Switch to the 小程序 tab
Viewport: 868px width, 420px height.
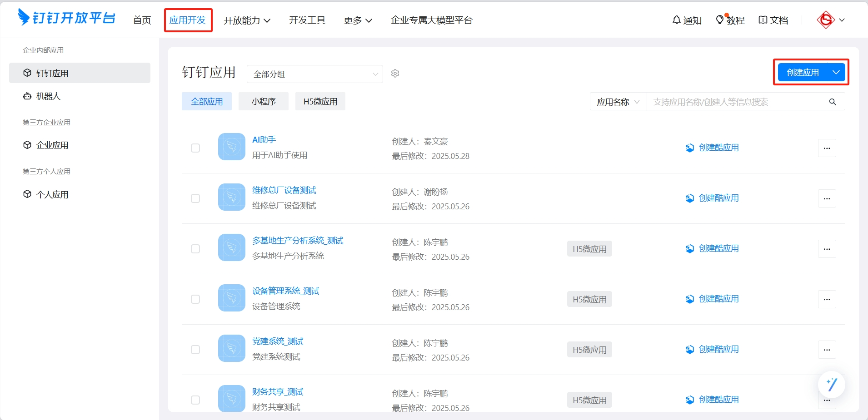(x=264, y=101)
